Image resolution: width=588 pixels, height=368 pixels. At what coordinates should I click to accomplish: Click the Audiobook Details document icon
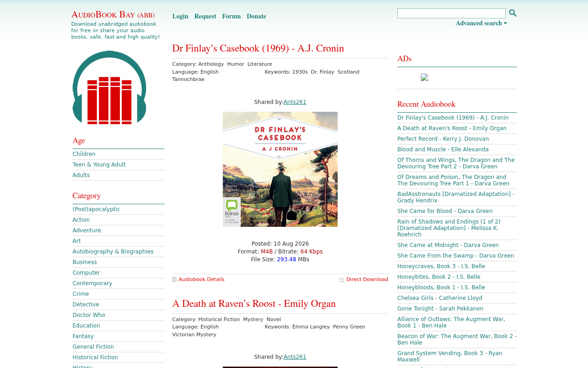pos(174,279)
